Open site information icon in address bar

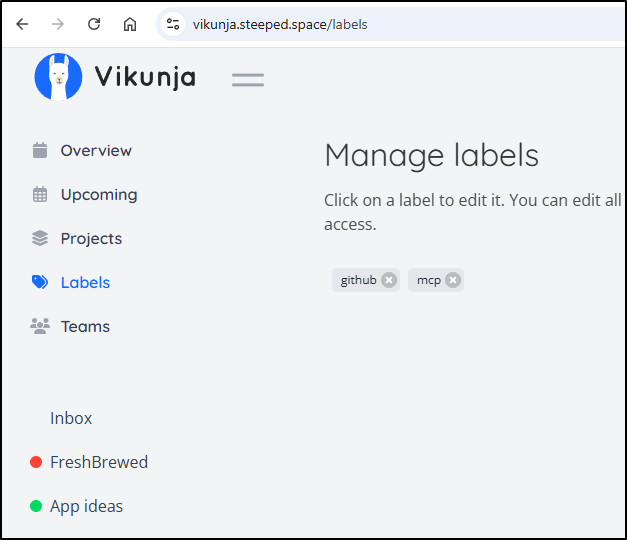(x=173, y=24)
